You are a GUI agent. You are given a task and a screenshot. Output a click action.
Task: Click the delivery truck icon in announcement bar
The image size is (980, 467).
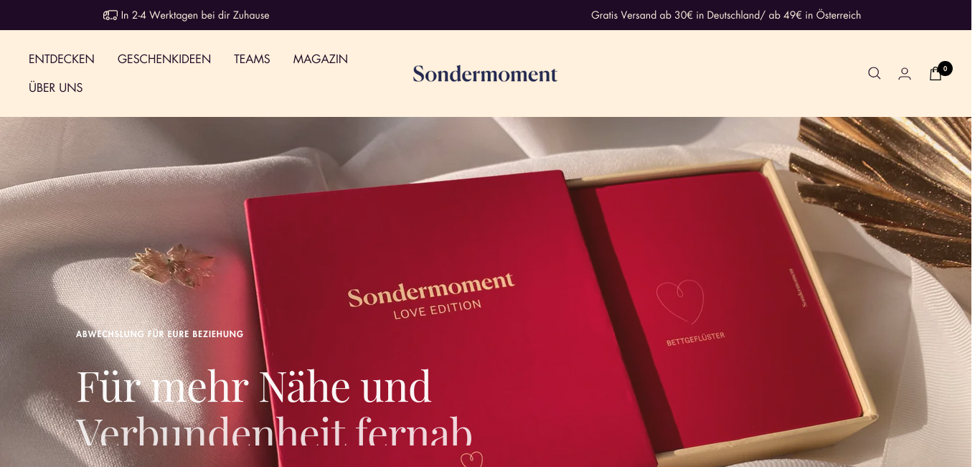pyautogui.click(x=110, y=15)
